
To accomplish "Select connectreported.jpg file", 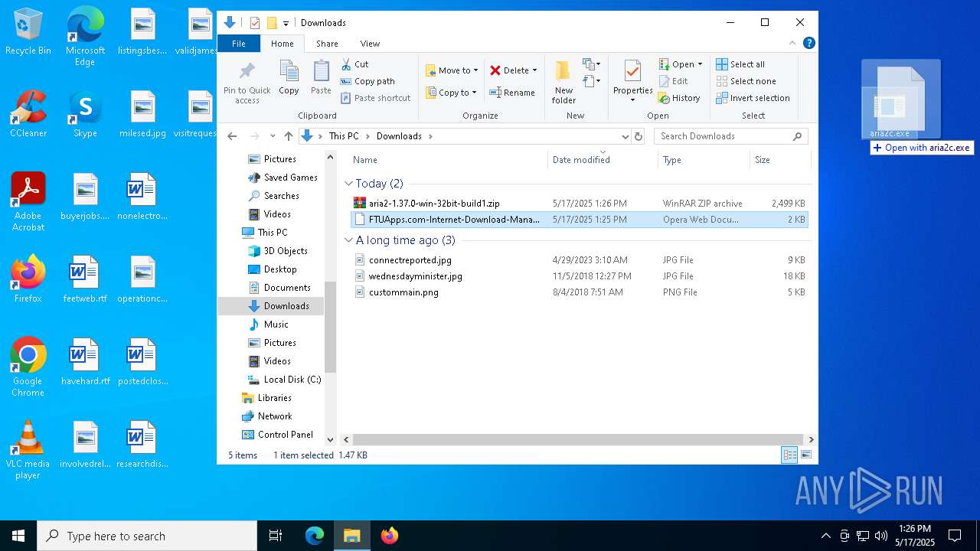I will [580, 260].
